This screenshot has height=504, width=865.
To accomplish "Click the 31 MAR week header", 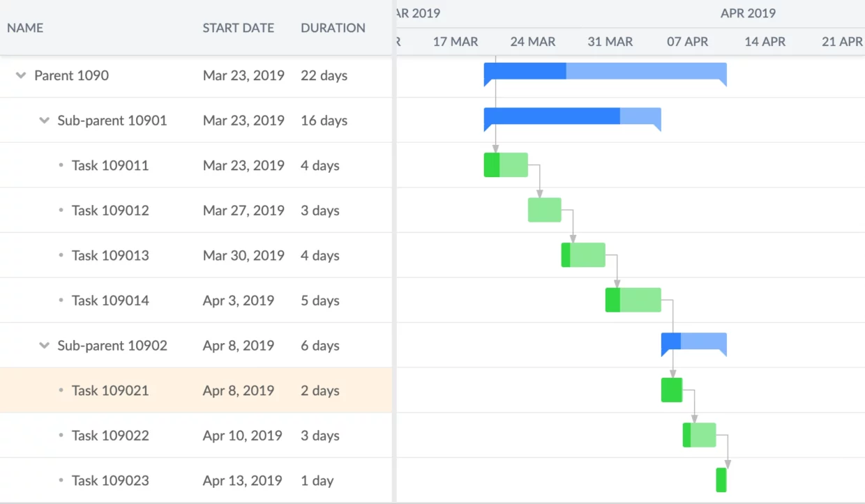I will [x=610, y=42].
